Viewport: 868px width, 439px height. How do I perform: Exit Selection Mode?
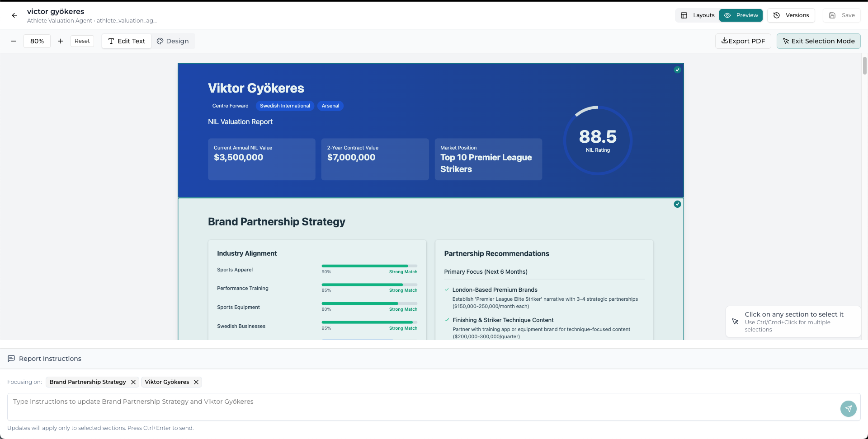pos(819,41)
